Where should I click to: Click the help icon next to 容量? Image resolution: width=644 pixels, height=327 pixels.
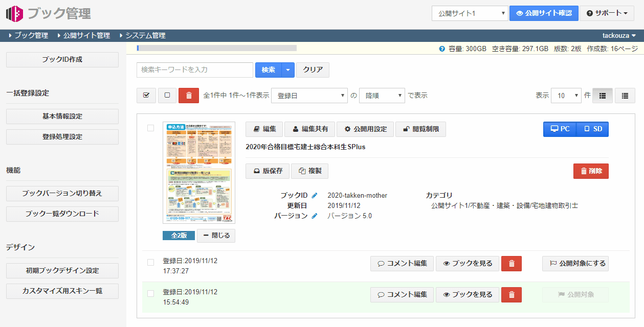click(442, 49)
